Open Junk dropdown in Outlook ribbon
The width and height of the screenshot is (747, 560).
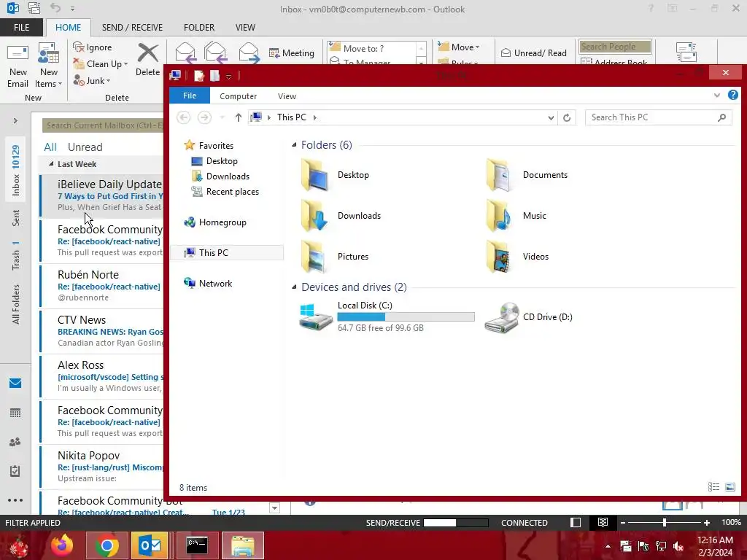(92, 80)
